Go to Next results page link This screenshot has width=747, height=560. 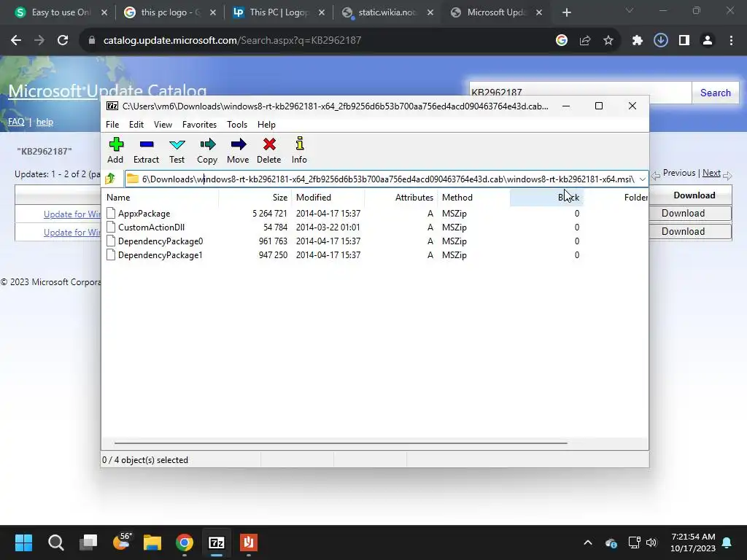(x=711, y=173)
